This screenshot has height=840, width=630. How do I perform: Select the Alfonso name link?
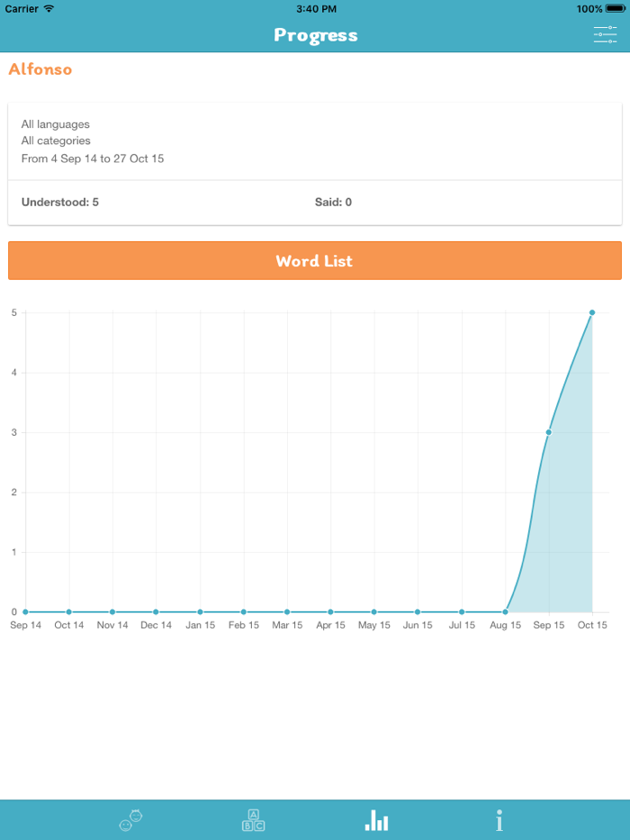click(40, 68)
